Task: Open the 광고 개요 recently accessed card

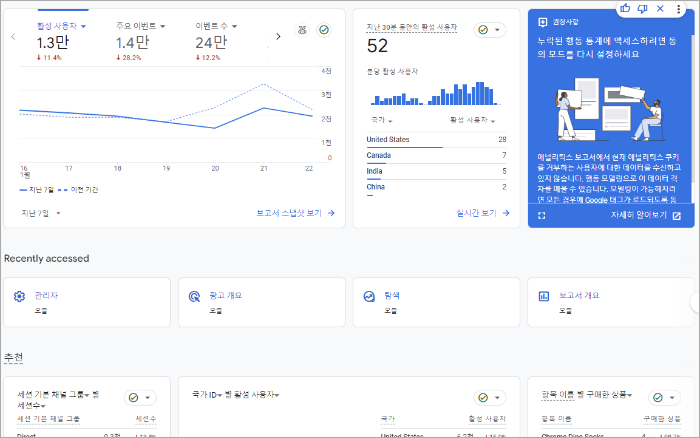Action: (262, 302)
